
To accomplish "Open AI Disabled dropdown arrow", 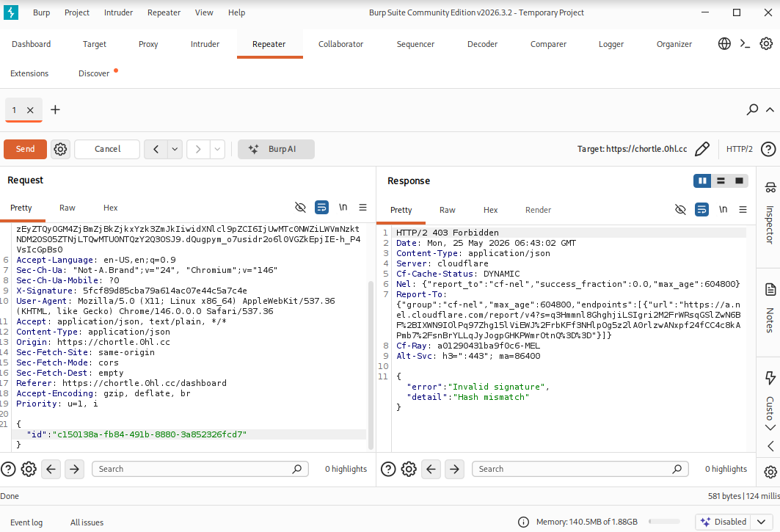I will (x=761, y=522).
